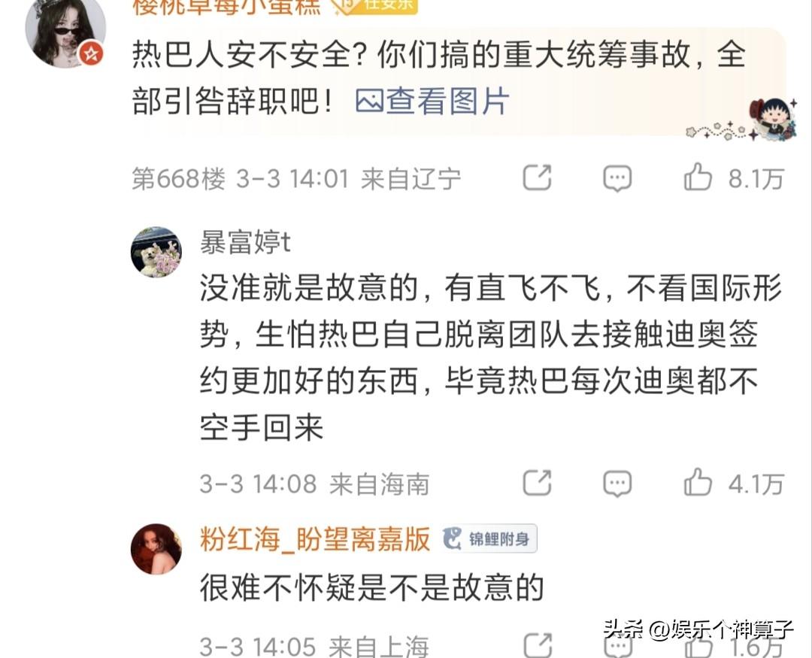Open 暴富婷t's username profile

click(x=245, y=242)
